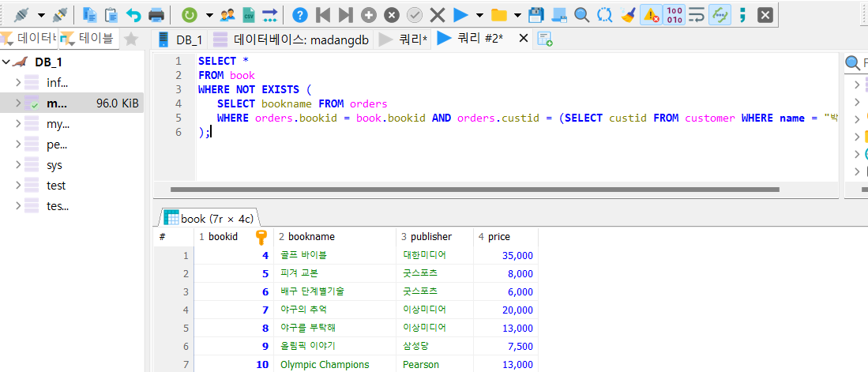The width and height of the screenshot is (868, 372).
Task: Switch to the 쿼리* query tab
Action: click(403, 39)
